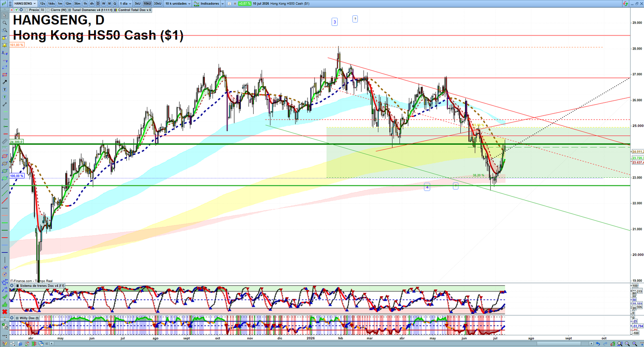Select the blue rectangle drawing tool

tap(4, 67)
